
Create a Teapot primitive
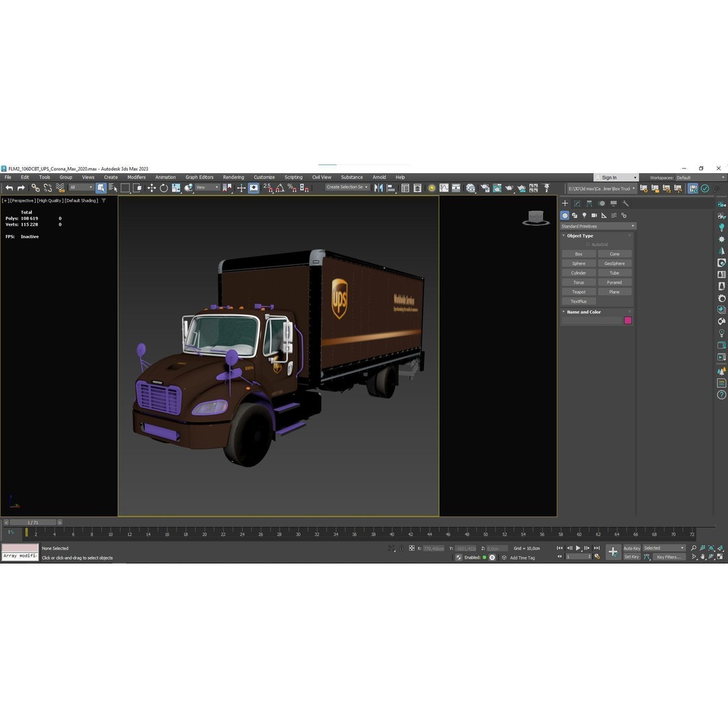tap(578, 292)
